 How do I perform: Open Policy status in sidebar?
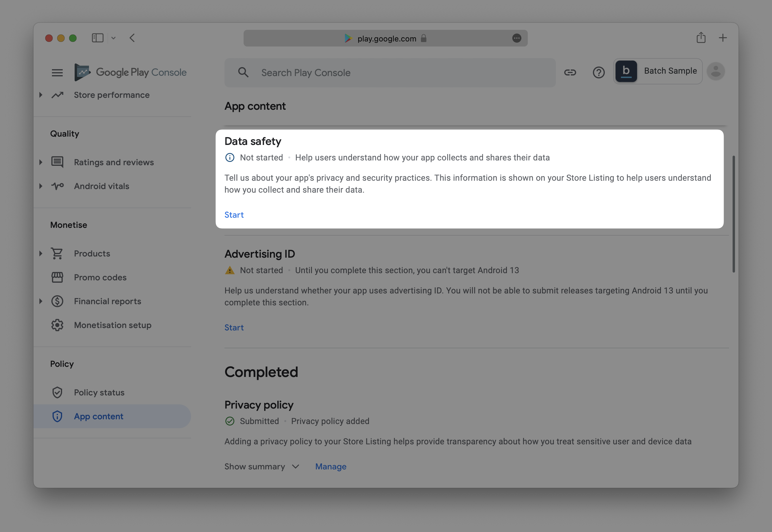click(99, 392)
